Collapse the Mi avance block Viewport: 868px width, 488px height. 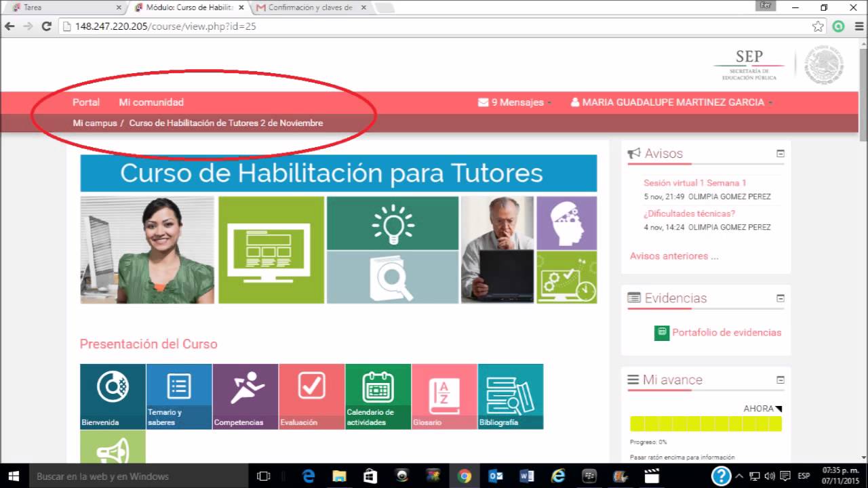click(x=780, y=380)
